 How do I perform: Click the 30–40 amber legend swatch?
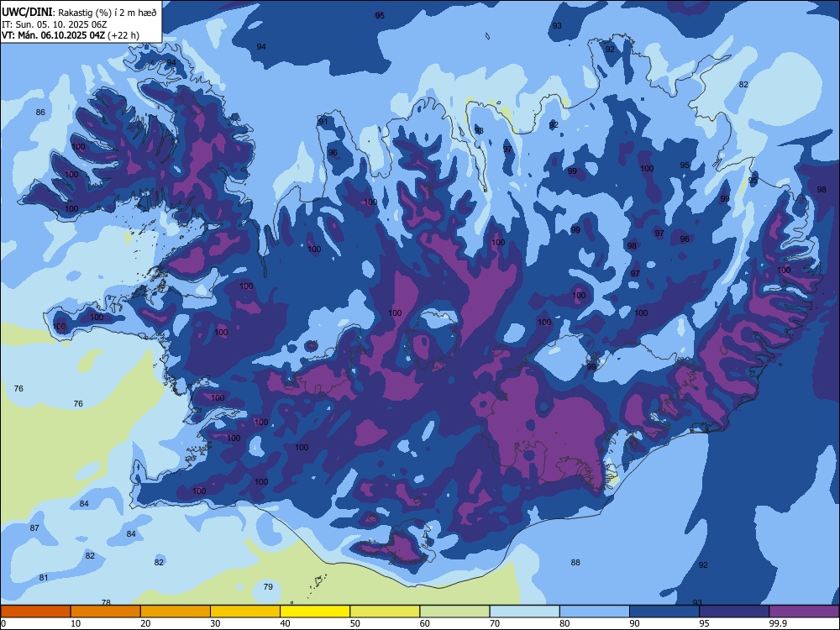245,612
